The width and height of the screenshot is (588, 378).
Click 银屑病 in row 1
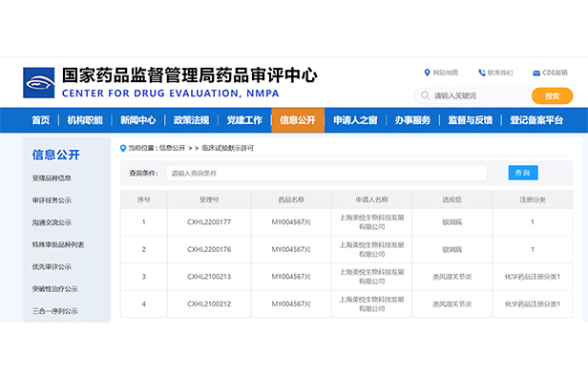451,222
